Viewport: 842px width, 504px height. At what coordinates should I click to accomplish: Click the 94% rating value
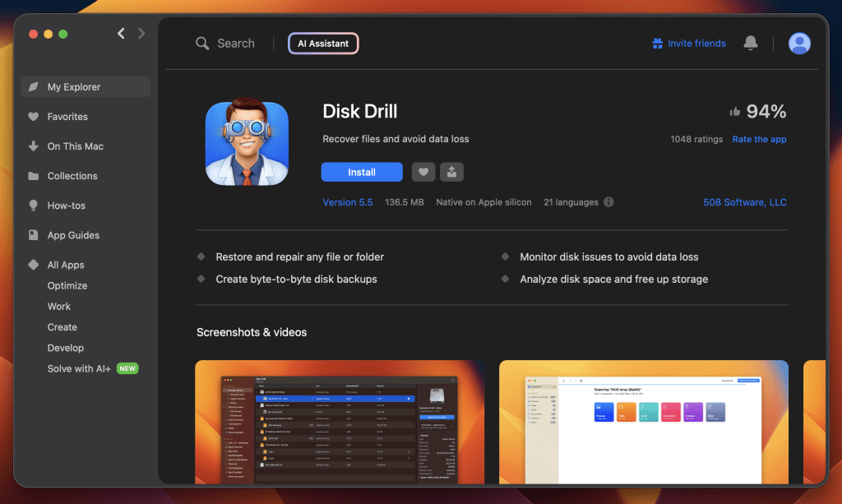click(x=766, y=112)
